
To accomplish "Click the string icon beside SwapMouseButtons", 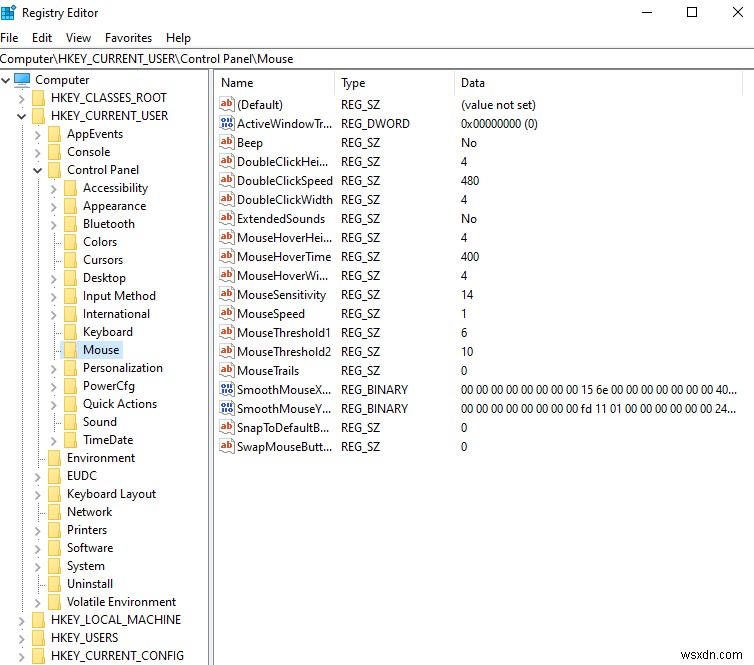I will point(226,446).
